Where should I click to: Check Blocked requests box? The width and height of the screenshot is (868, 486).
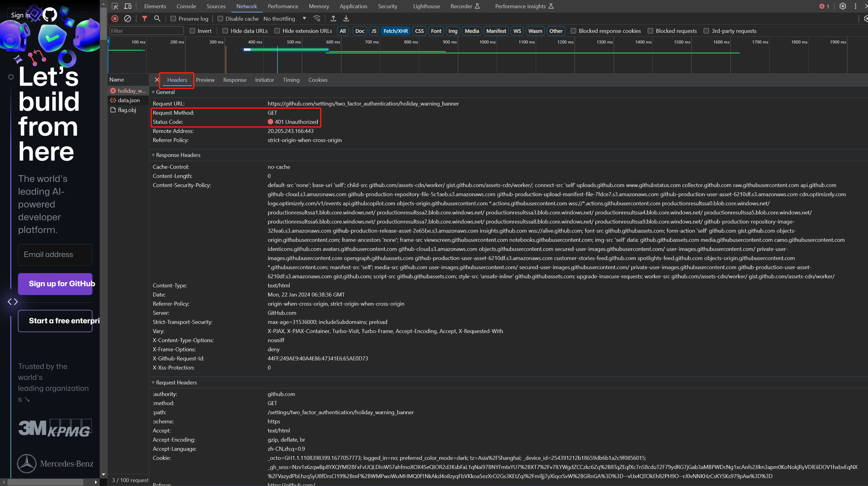click(650, 31)
